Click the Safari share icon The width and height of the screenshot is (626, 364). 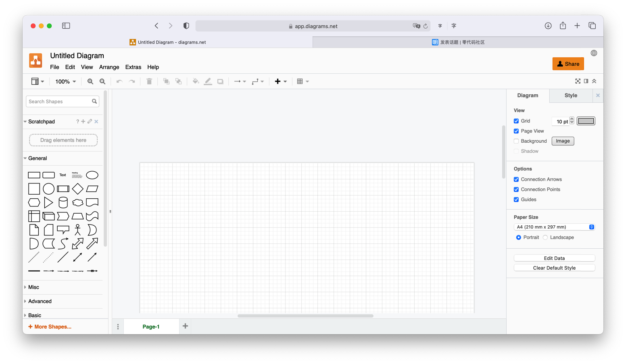(x=563, y=25)
